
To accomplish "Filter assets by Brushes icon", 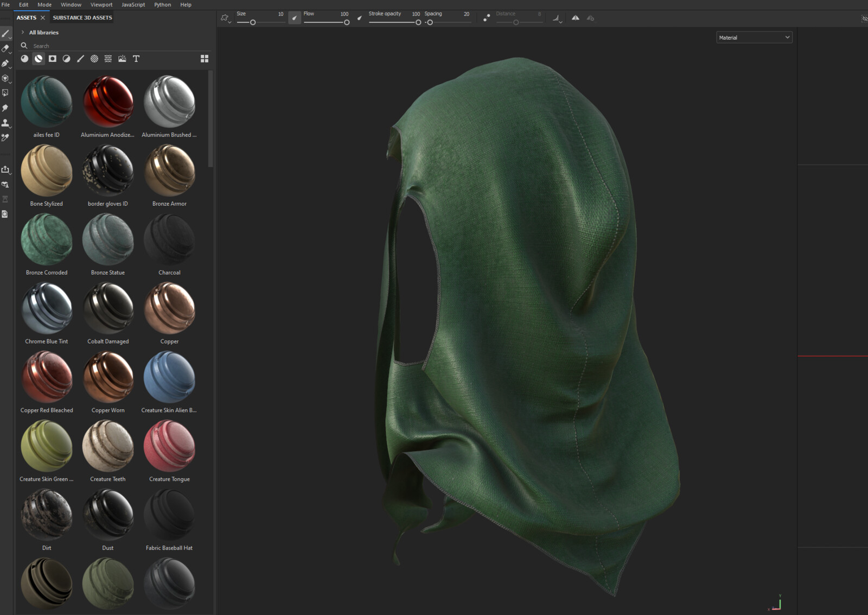I will click(x=80, y=59).
